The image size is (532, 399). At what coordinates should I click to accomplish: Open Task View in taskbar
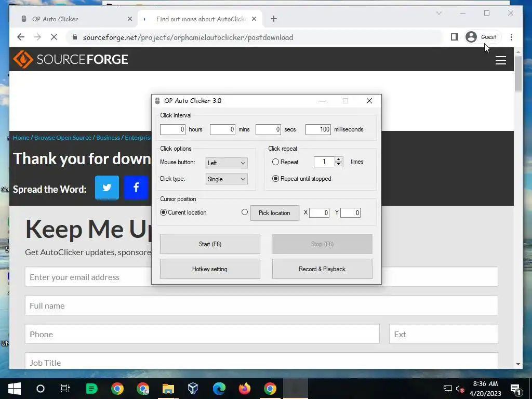[x=65, y=389]
